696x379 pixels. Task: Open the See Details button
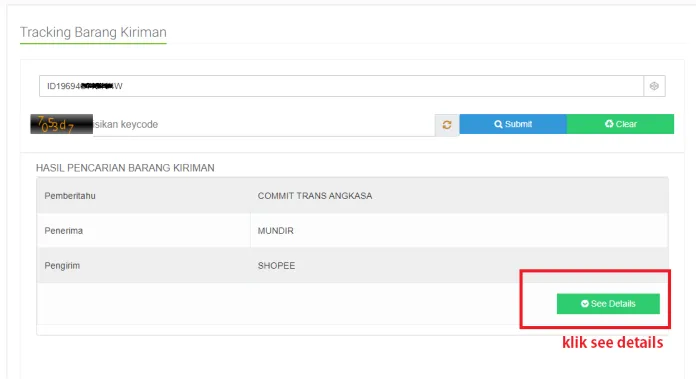(608, 304)
